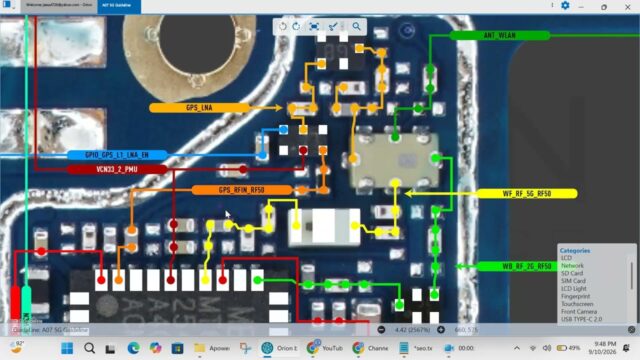The image size is (640, 360).
Task: Open Wi-Fi network tray icon
Action: [x=533, y=348]
